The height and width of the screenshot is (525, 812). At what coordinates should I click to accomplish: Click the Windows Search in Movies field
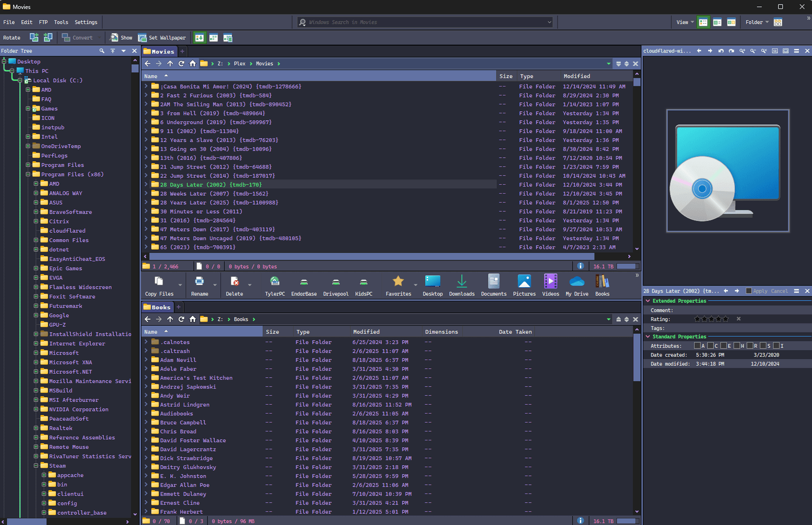click(x=423, y=22)
